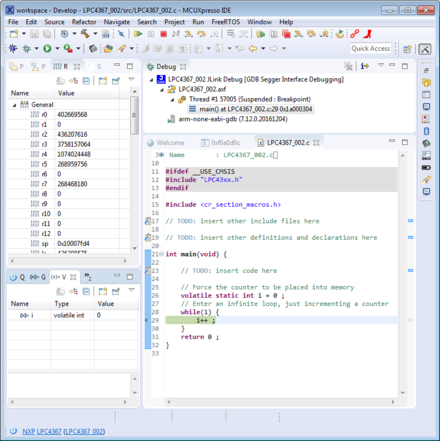Click the red chain link icon
The width and height of the screenshot is (440, 441).
coord(355,34)
